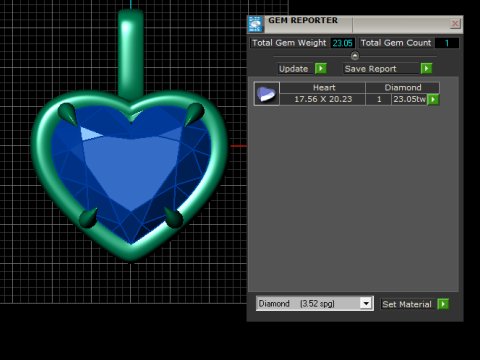Click the Gem Reporter logo icon

click(x=256, y=24)
